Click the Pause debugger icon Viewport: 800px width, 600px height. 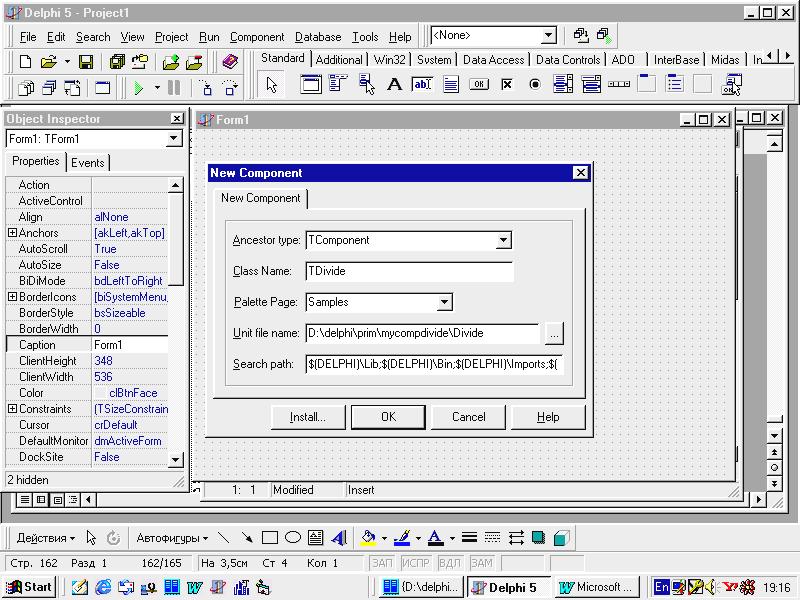174,88
